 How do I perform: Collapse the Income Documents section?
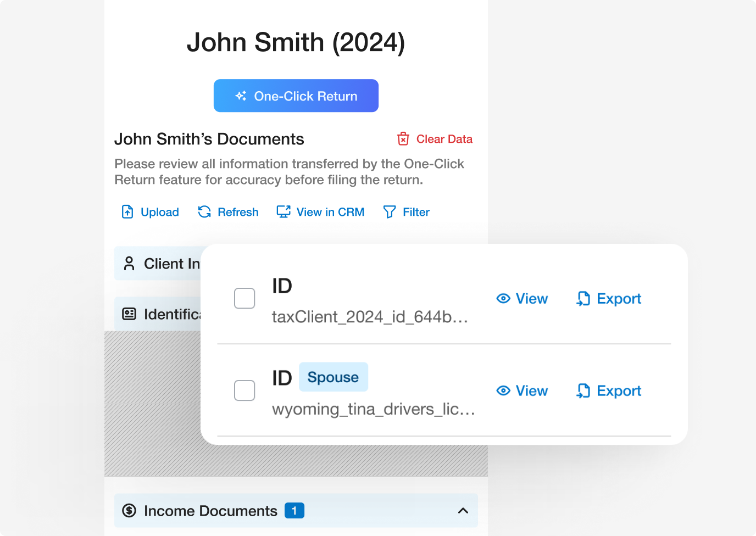(463, 511)
